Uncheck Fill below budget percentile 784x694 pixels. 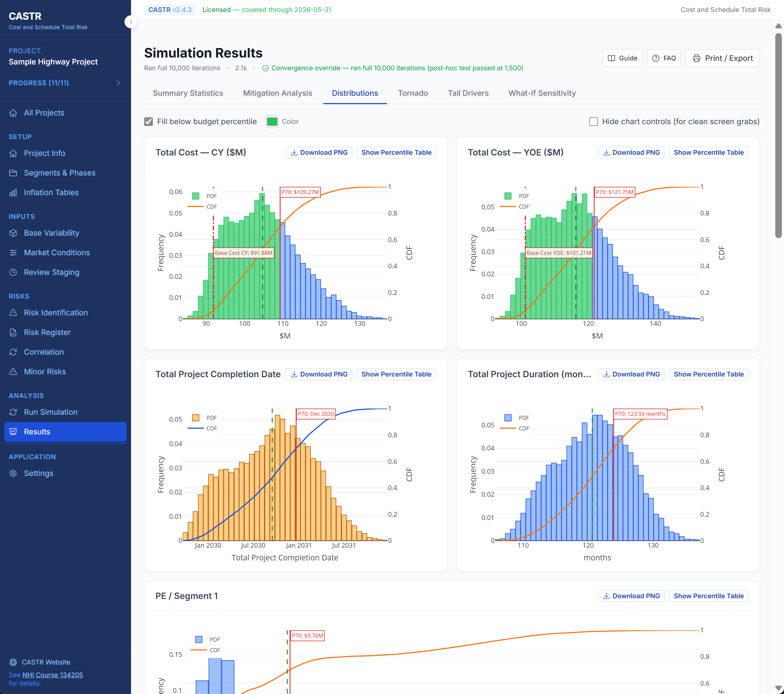tap(149, 121)
